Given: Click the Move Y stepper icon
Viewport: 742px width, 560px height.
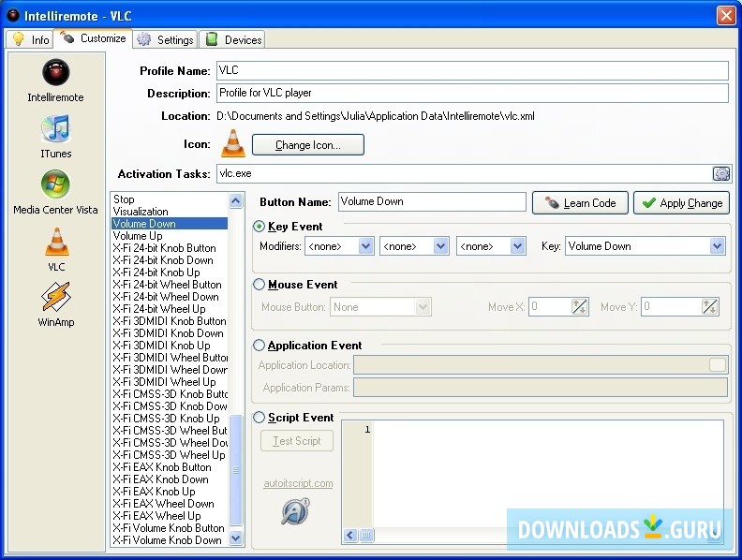Looking at the screenshot, I should (x=709, y=307).
